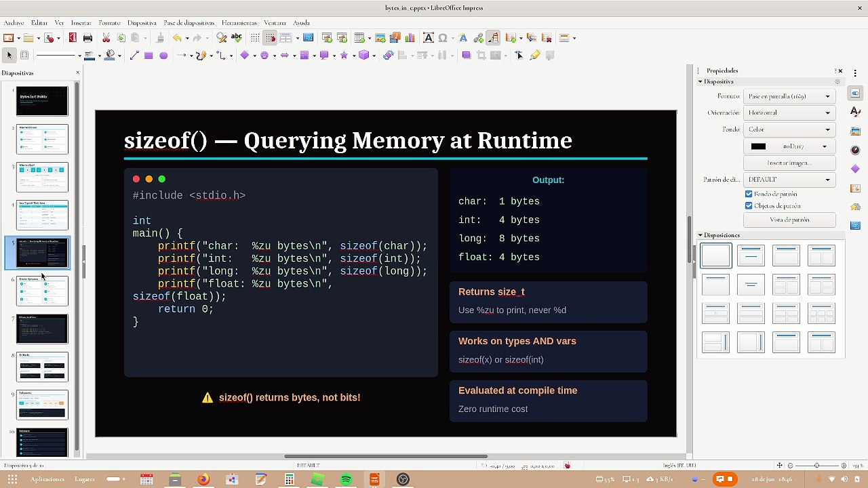
Task: Open the Styles sidebar deck
Action: pyautogui.click(x=855, y=112)
